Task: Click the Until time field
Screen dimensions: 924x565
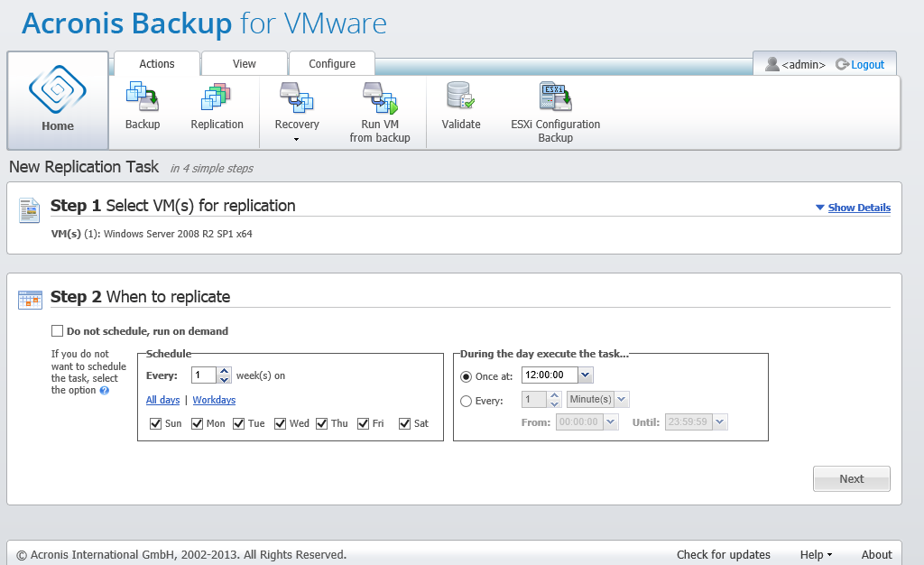Action: (x=688, y=421)
